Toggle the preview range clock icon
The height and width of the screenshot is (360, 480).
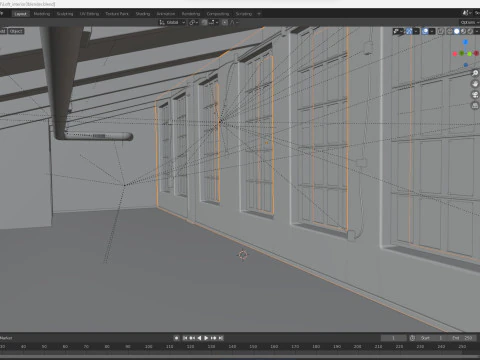pyautogui.click(x=412, y=338)
